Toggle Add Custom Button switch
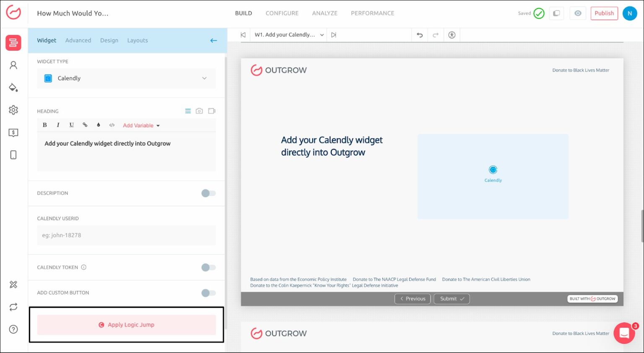The height and width of the screenshot is (353, 644). click(x=208, y=293)
